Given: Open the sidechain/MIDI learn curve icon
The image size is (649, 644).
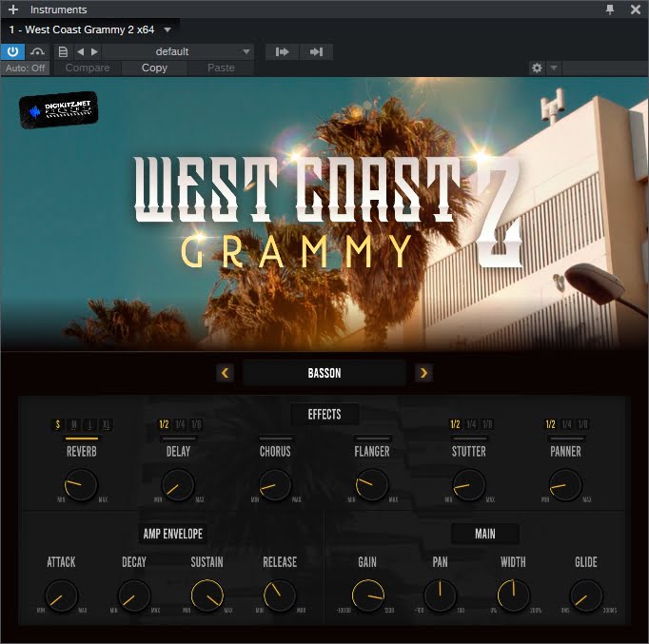Looking at the screenshot, I should coord(37,51).
